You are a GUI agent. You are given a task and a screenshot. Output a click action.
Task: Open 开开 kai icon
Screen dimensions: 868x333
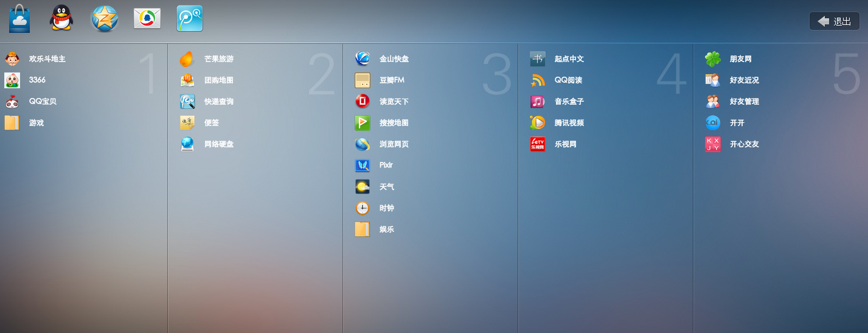click(x=713, y=123)
